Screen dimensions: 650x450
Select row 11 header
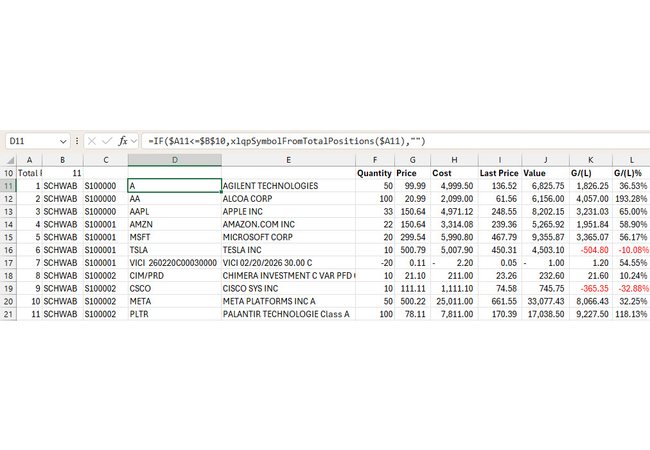coord(8,186)
